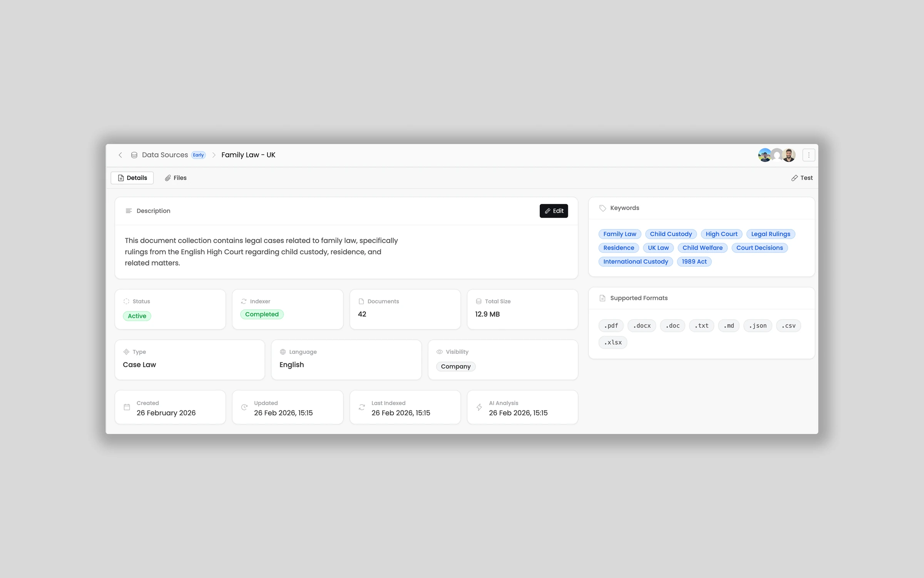Click the paperclip icon on the Files tab
924x578 pixels.
[x=167, y=178]
